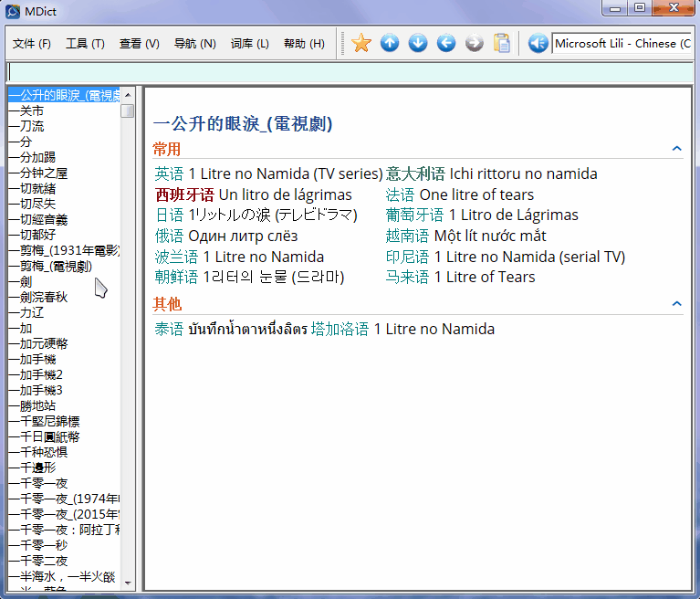The image size is (700, 599).
Task: Open the 查看 (V) menu
Action: click(x=140, y=44)
